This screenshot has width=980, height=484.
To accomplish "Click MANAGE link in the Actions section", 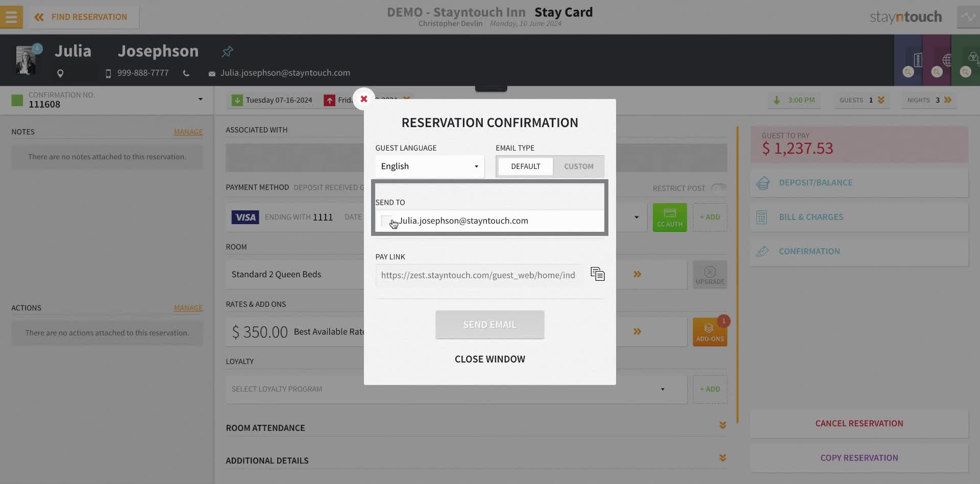I will click(x=188, y=308).
